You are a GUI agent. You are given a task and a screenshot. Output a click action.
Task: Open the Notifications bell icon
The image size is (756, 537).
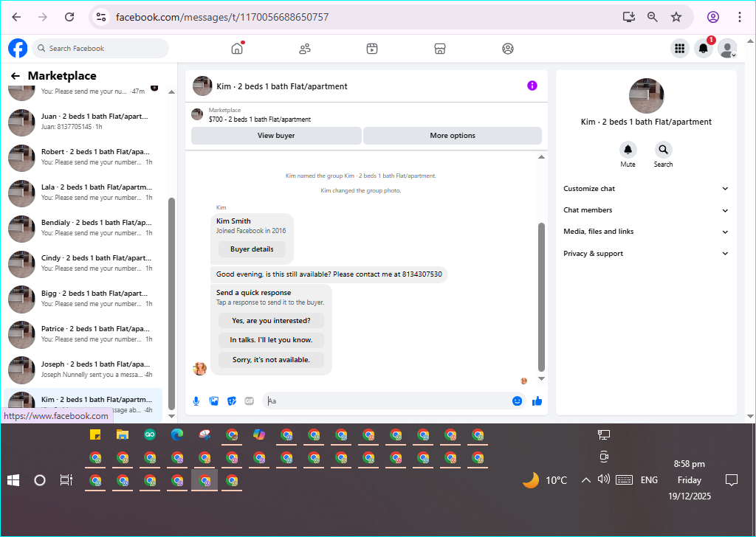coord(704,48)
